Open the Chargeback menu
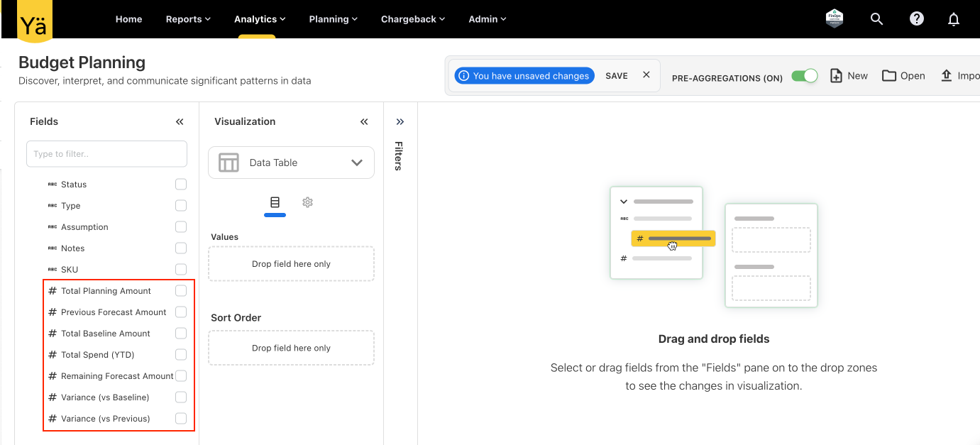Image resolution: width=980 pixels, height=445 pixels. coord(412,19)
